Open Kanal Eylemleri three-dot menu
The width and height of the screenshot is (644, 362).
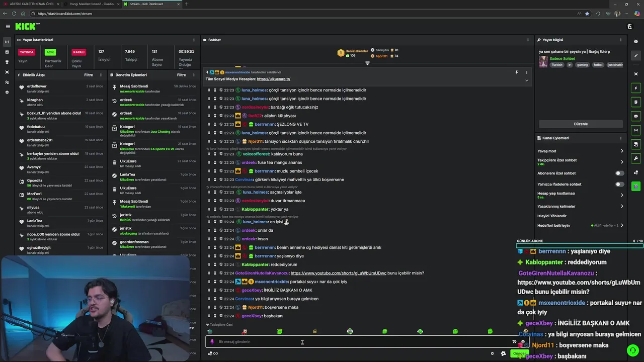tap(621, 138)
